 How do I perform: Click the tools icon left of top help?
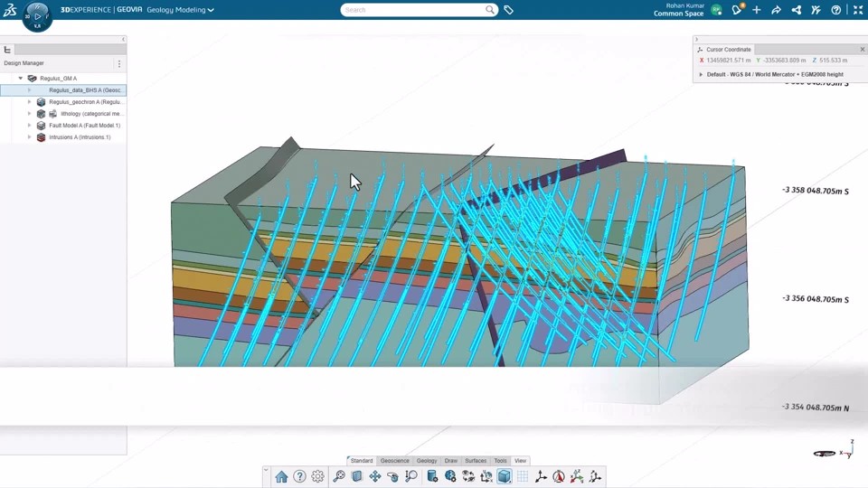click(816, 10)
